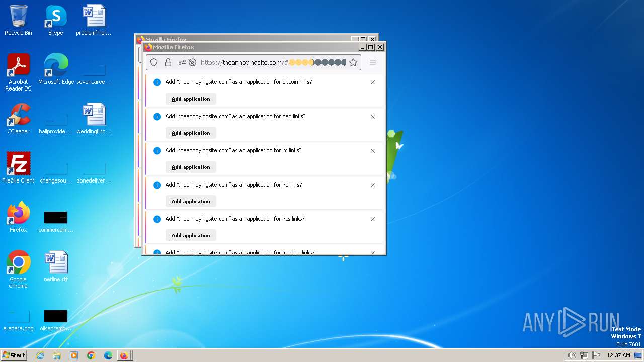Open the site permissions icon in the address bar
644x362 pixels.
182,62
